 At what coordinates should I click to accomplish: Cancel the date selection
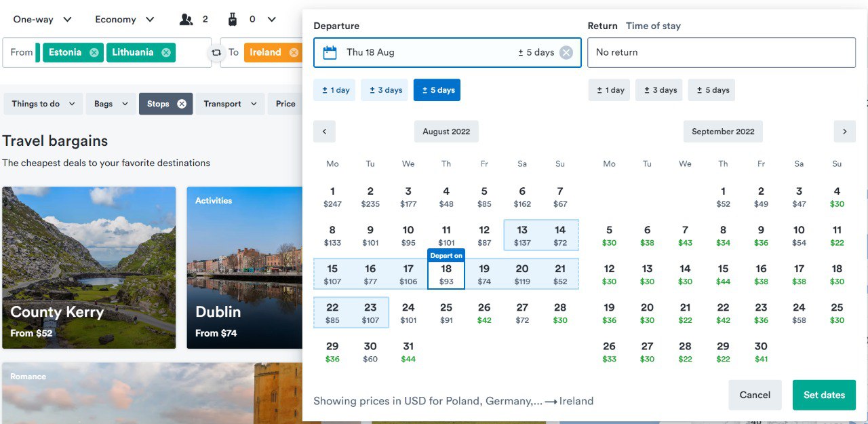point(755,395)
